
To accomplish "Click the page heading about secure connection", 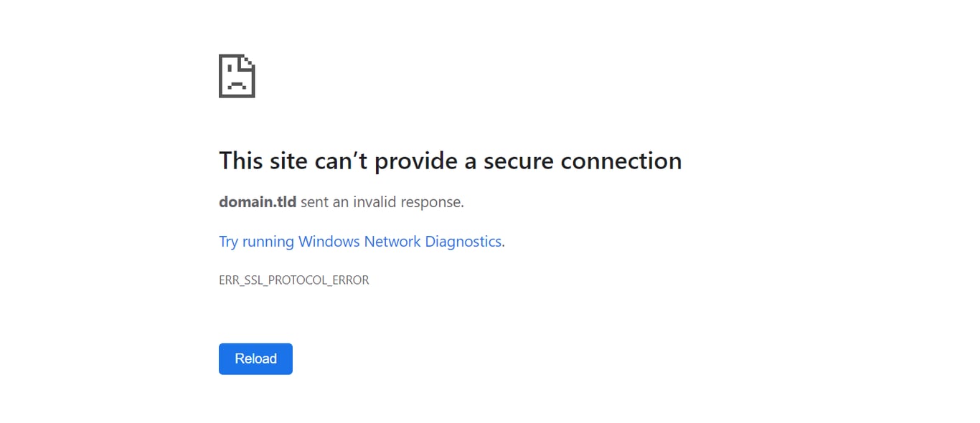I will pyautogui.click(x=450, y=161).
